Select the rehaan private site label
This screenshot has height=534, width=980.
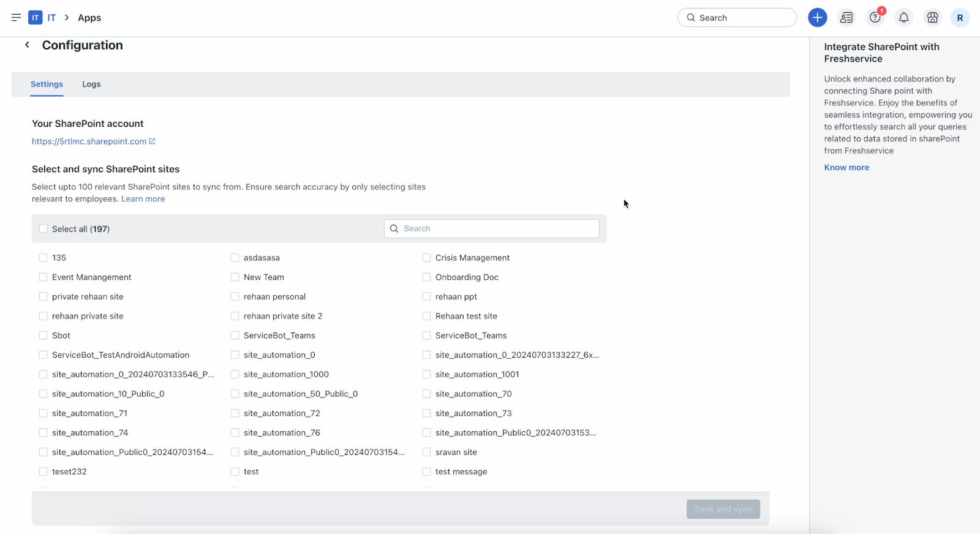[88, 316]
